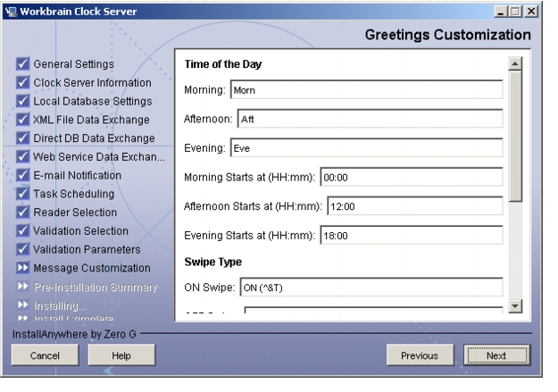Set Afternoon Starts at time field
The width and height of the screenshot is (558, 392).
click(x=415, y=206)
